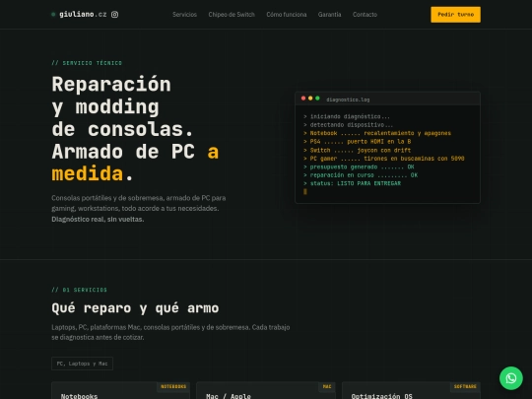
Task: Open the Garantía nav link
Action: point(329,15)
